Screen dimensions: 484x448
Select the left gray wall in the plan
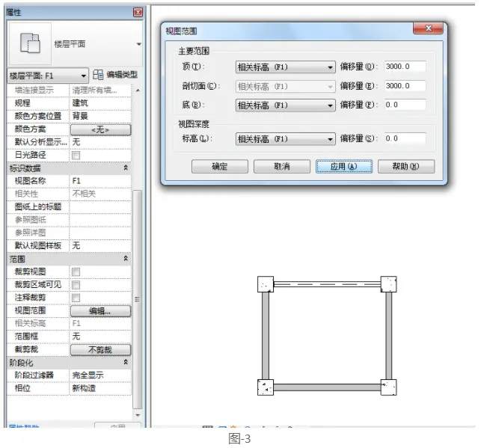point(266,336)
